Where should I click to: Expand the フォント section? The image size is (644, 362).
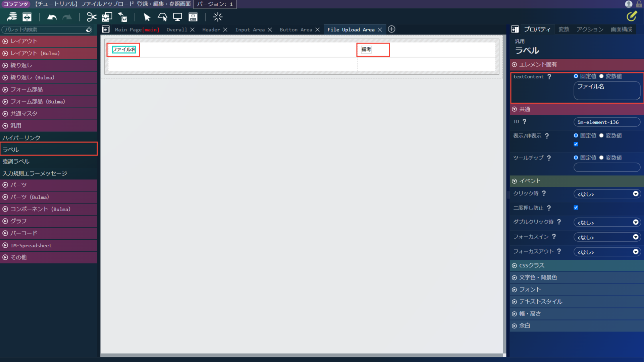coord(577,290)
